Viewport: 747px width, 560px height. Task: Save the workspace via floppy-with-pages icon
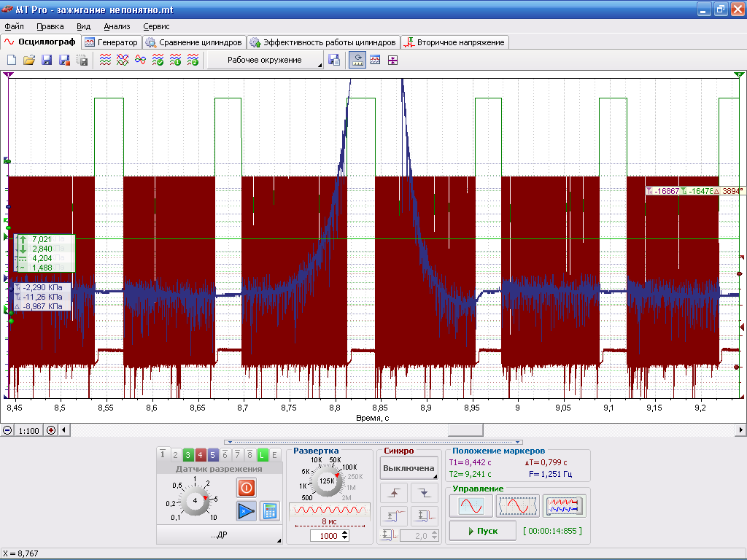[334, 60]
